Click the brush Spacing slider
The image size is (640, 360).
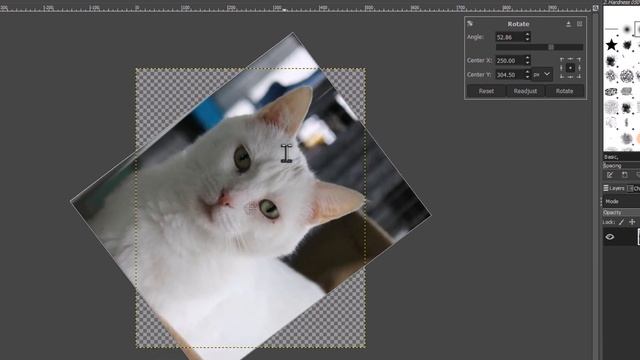621,166
